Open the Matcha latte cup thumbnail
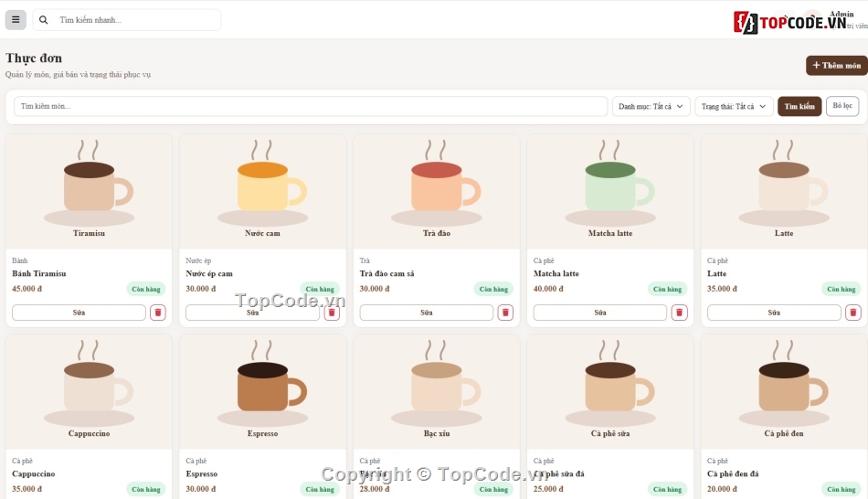 610,191
